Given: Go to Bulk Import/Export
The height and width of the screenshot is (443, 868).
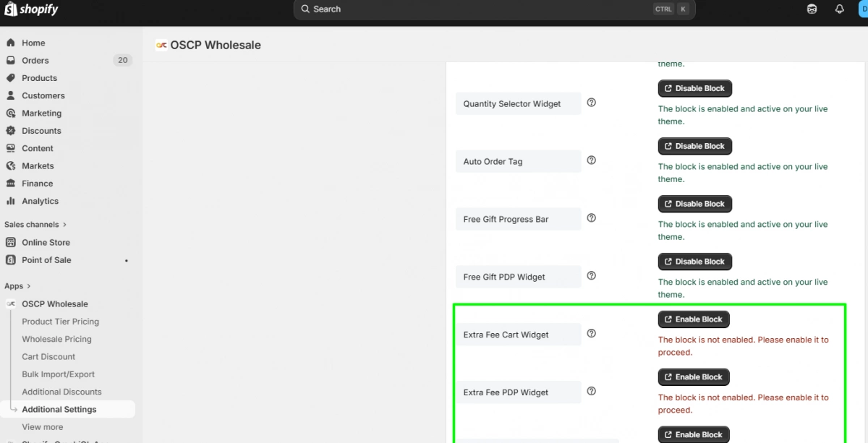Looking at the screenshot, I should click(x=58, y=374).
